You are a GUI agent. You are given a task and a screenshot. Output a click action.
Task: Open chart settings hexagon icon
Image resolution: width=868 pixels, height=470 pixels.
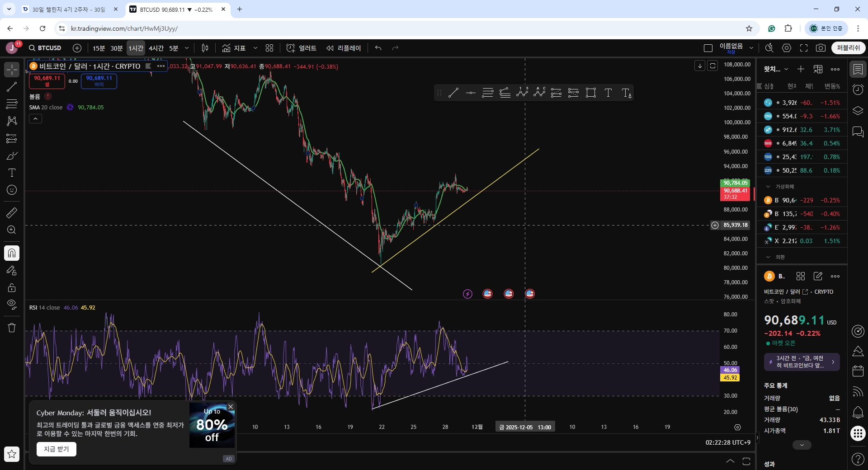787,48
